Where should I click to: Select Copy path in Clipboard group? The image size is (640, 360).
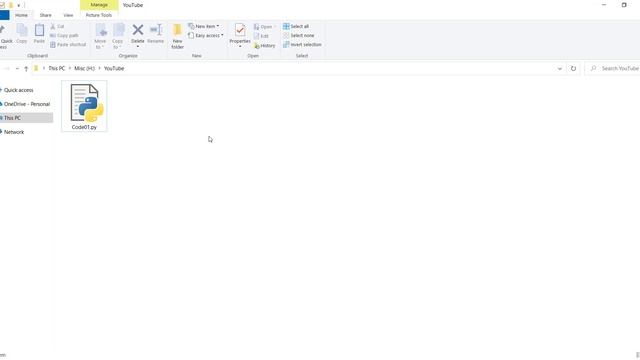[64, 36]
